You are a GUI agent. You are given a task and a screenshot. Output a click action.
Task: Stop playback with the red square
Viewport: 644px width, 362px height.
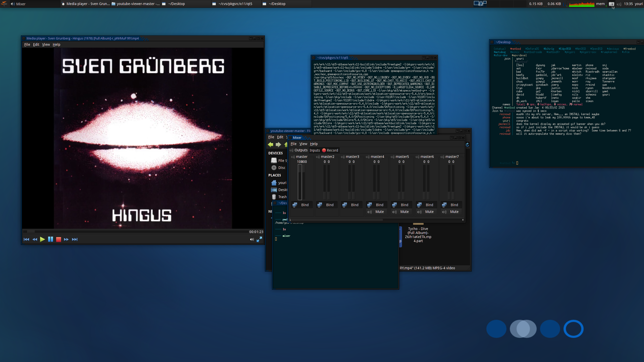coord(59,239)
